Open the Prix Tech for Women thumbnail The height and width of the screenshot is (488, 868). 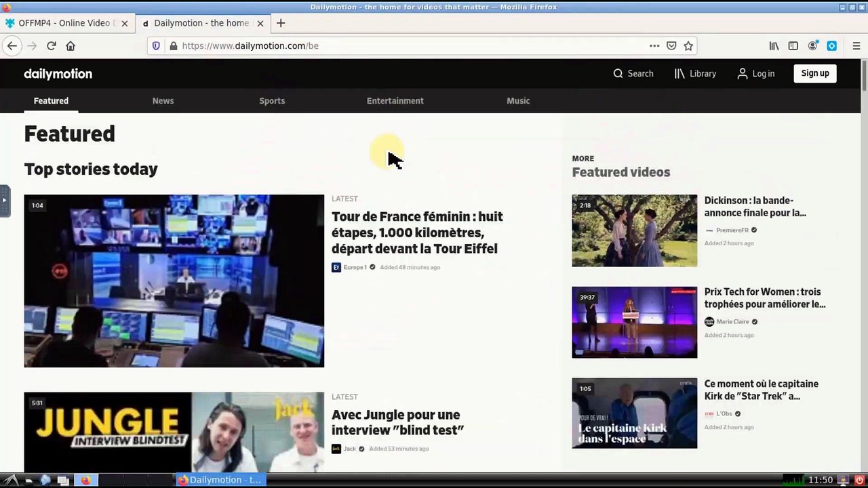point(634,322)
